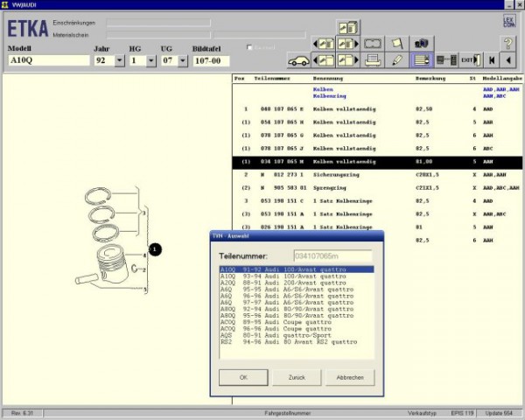Screen dimensions: 525x420
Task: Select parts row 048 107 065 E
Action: coord(377,109)
